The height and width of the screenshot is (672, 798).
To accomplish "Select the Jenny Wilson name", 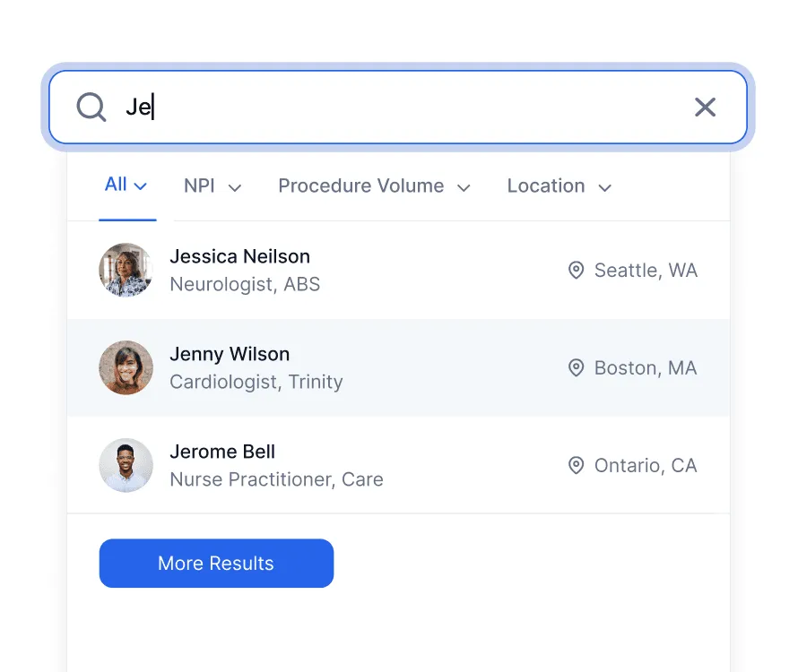I will [x=230, y=354].
